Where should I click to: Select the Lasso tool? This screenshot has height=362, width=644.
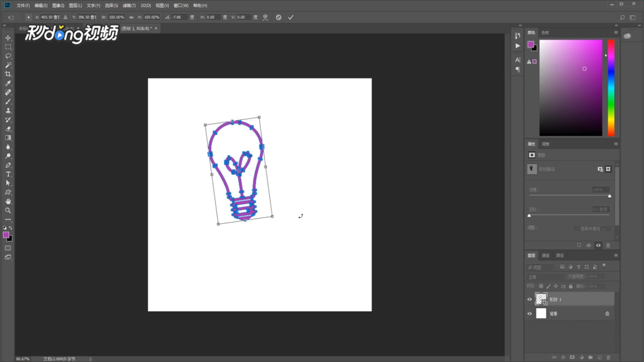click(x=8, y=56)
